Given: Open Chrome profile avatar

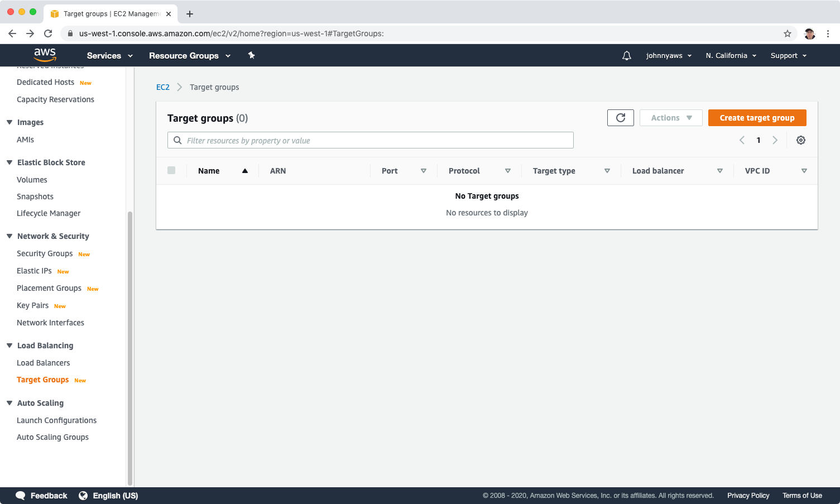Looking at the screenshot, I should coord(810,33).
